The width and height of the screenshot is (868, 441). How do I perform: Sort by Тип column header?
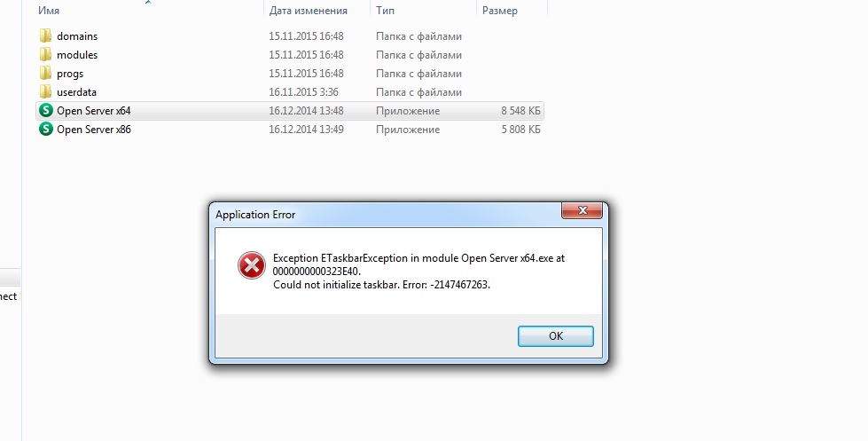point(386,11)
